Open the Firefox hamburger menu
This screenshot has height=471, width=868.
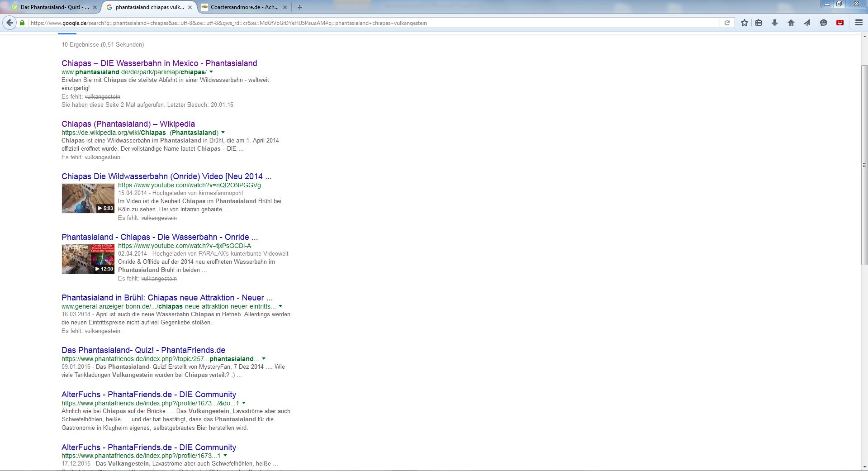[859, 23]
